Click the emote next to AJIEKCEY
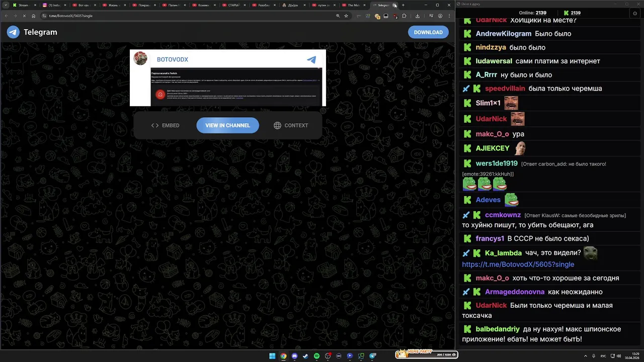Screen dimensions: 644x362 click(520, 148)
